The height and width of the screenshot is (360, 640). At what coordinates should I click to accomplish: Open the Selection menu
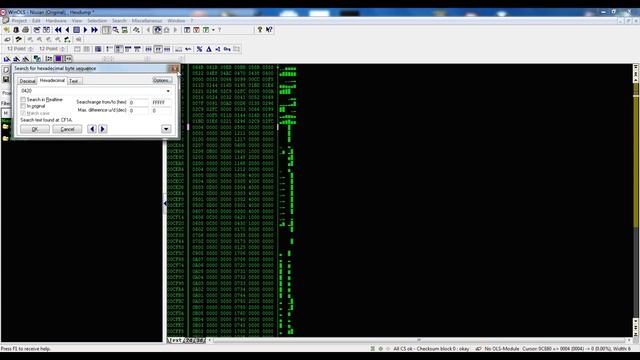pos(97,20)
